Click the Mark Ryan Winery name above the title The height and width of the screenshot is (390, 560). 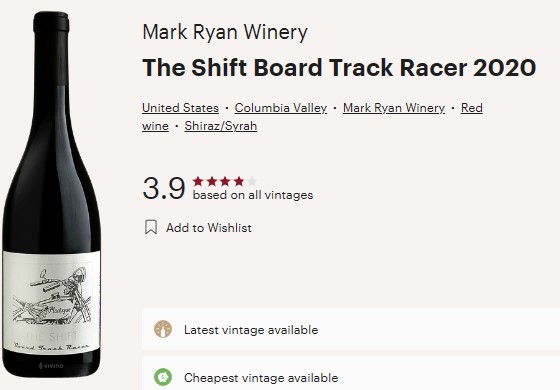(x=225, y=32)
